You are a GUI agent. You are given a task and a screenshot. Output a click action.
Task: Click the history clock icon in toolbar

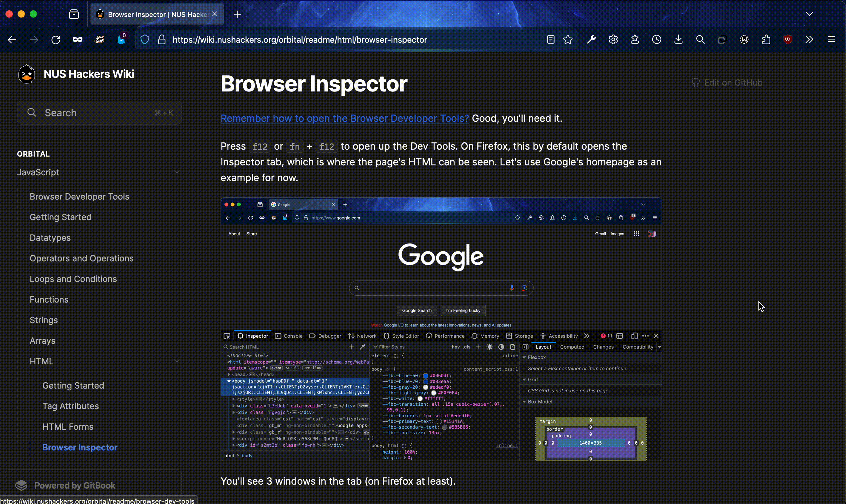[x=656, y=40]
